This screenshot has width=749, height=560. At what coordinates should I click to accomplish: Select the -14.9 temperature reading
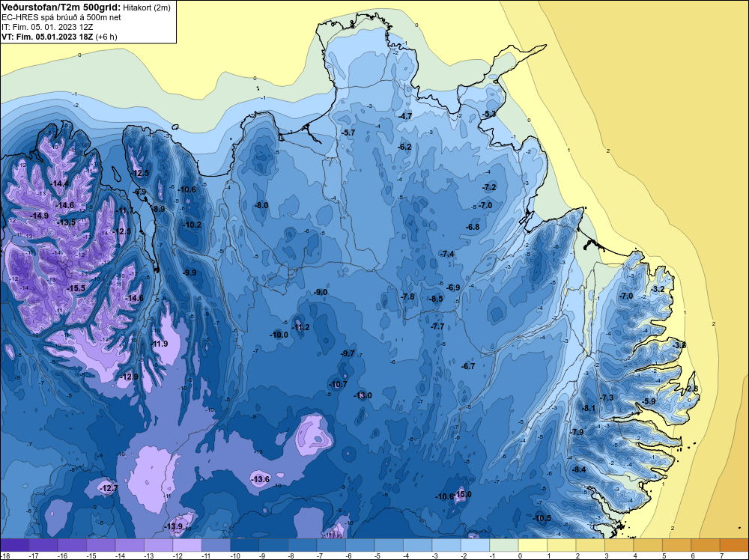(40, 216)
